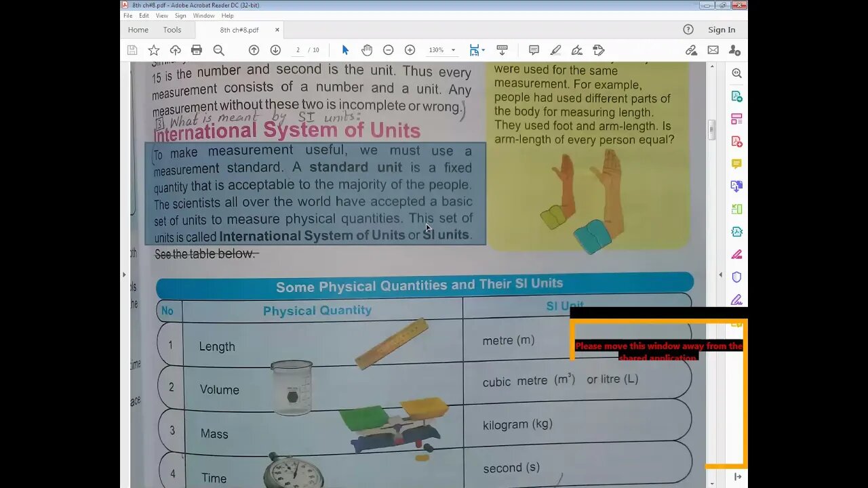Select the 8th ch#8.pdf document tab
868x488 pixels.
pyautogui.click(x=239, y=30)
